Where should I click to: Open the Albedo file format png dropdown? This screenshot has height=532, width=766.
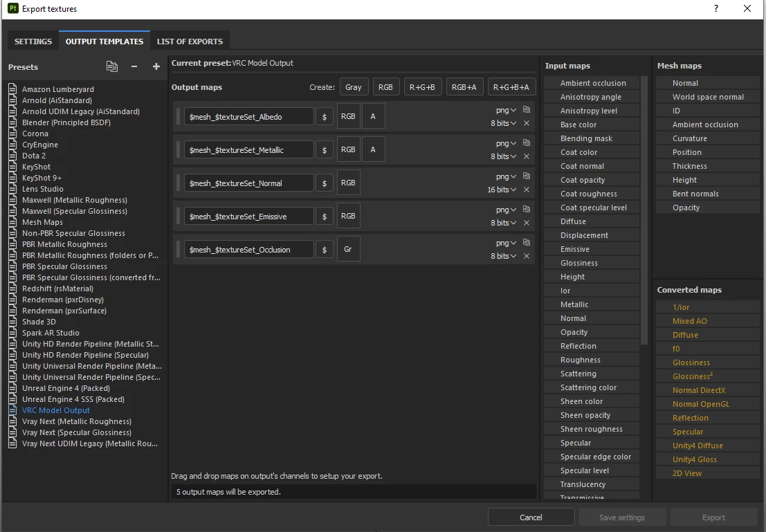pyautogui.click(x=506, y=110)
